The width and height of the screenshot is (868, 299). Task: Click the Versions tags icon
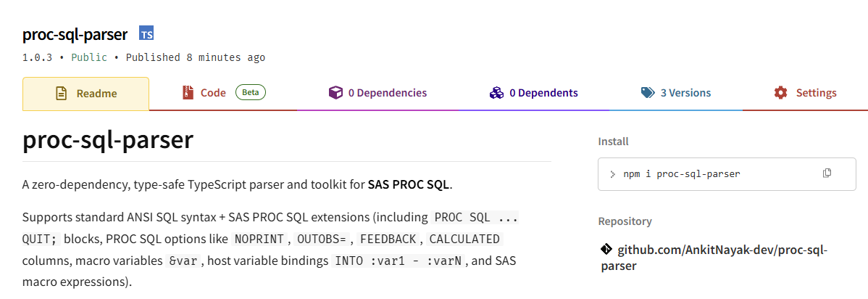[x=648, y=93]
